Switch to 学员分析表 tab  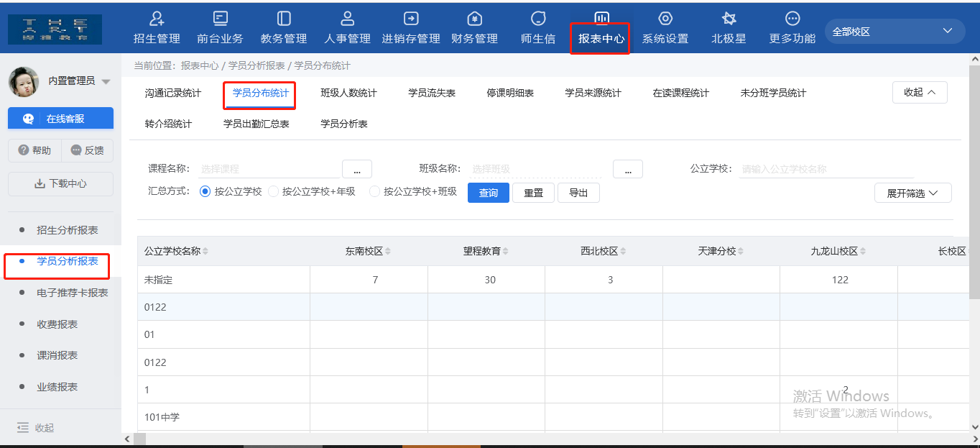pos(344,124)
